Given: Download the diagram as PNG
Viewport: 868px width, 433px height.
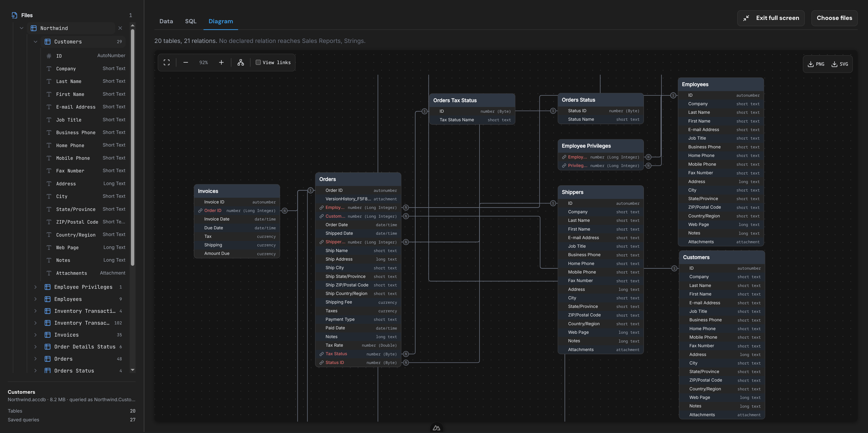Looking at the screenshot, I should point(816,64).
